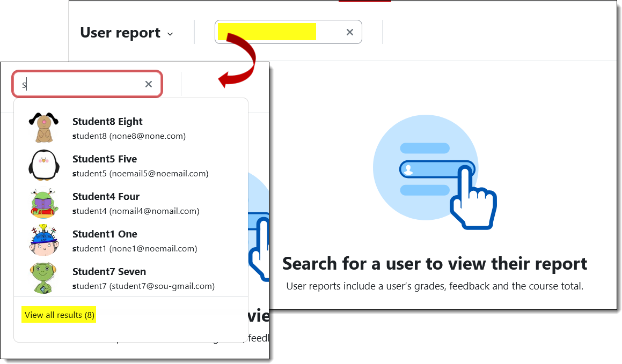Click the thinking cap avatar for Student1 One

43,240
